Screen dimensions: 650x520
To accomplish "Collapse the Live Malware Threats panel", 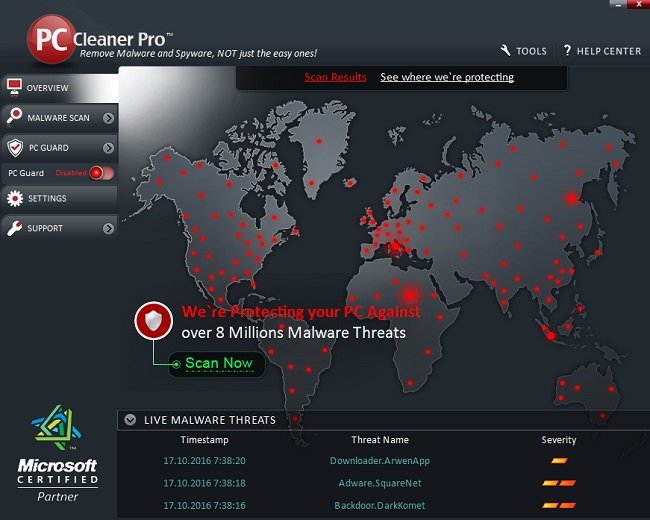I will tap(130, 420).
